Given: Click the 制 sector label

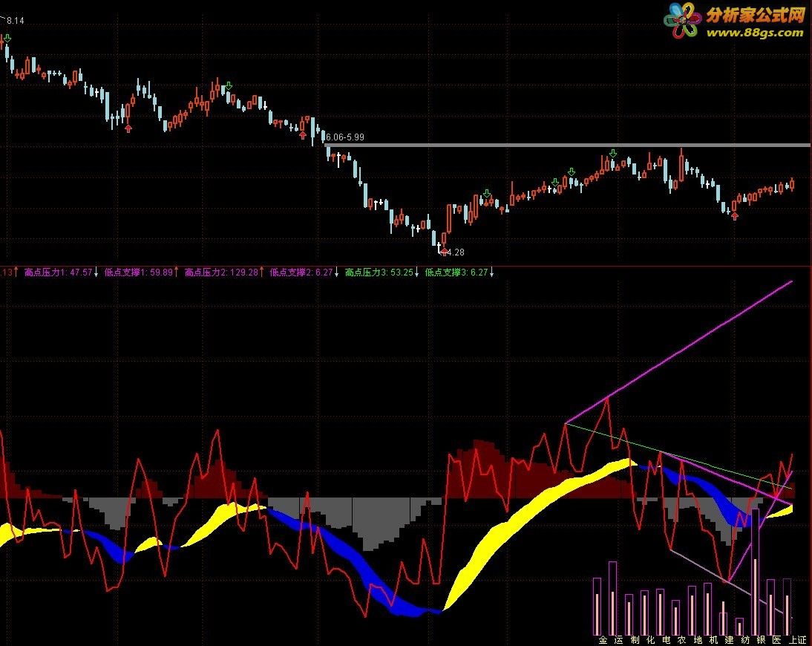Looking at the screenshot, I should pyautogui.click(x=635, y=640).
